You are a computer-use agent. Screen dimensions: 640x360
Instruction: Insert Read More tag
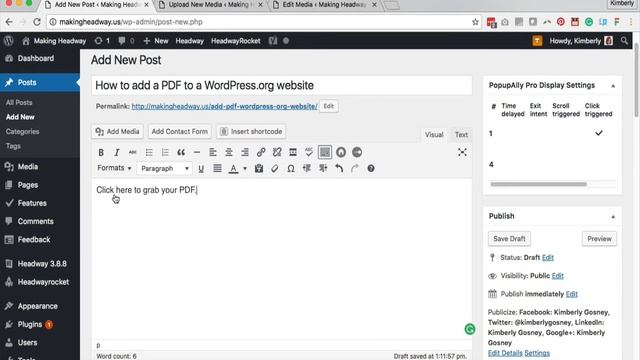(293, 152)
